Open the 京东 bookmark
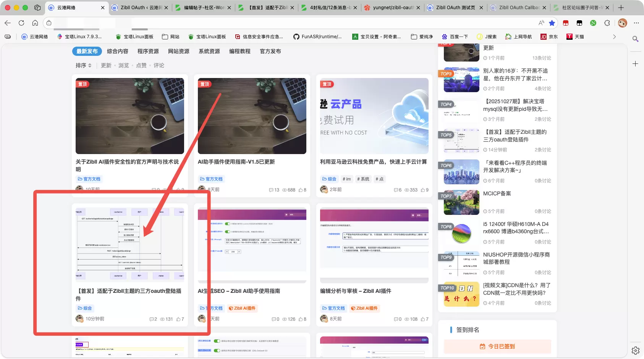Viewport: 644px width, 359px height. pos(549,37)
